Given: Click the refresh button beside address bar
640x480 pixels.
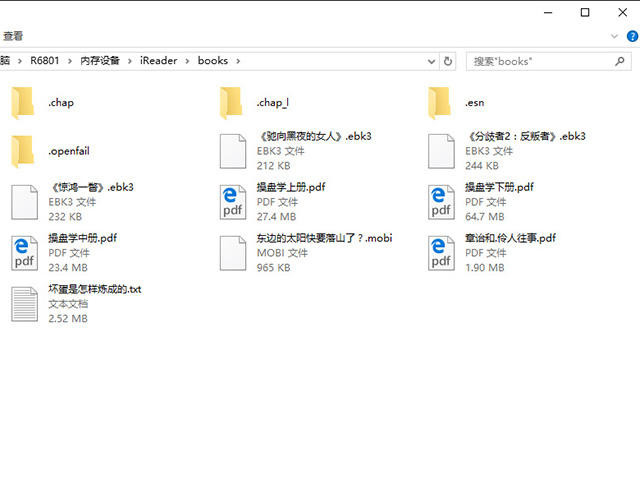Looking at the screenshot, I should tap(448, 61).
